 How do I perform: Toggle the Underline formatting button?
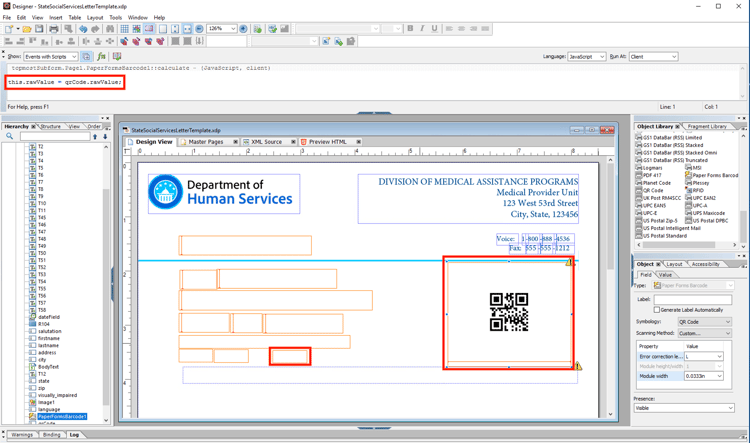tap(434, 29)
